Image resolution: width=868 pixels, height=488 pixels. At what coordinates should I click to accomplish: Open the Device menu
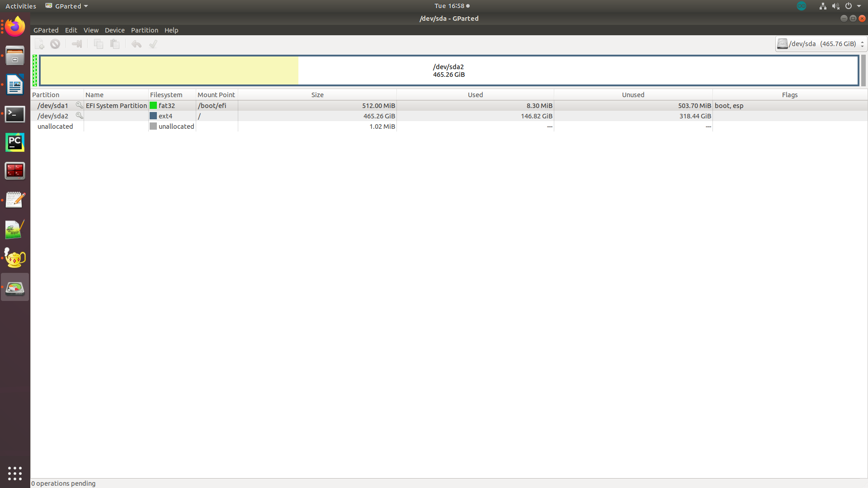(114, 30)
